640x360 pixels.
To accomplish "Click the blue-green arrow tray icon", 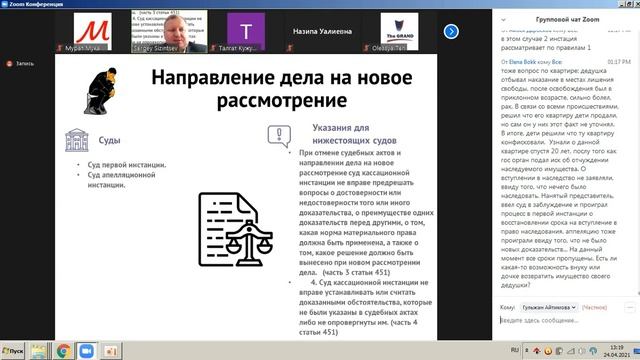I will coord(593,351).
